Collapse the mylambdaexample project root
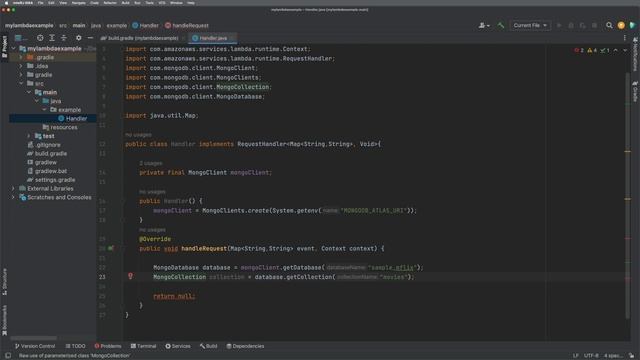Viewport: 640px width, 360px height. click(x=13, y=49)
